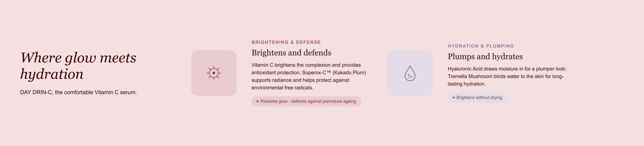Click bullet dot before Brightens without drying

pyautogui.click(x=454, y=97)
